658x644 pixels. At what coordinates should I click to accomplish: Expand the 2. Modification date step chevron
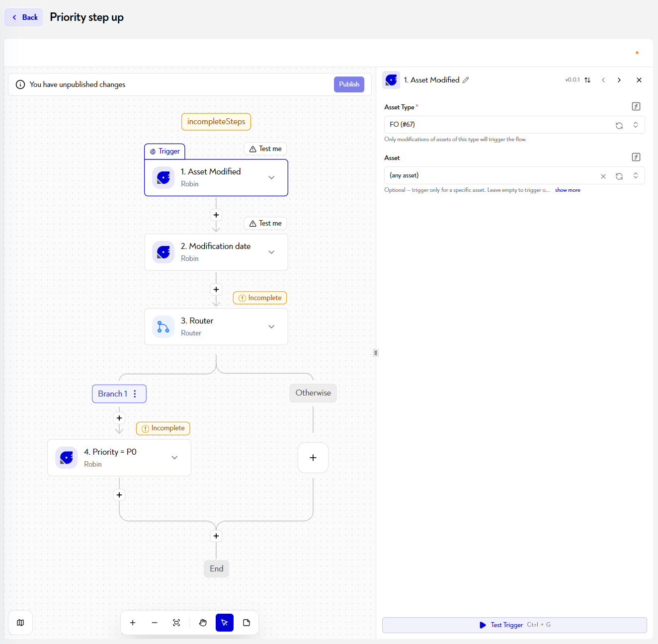271,252
